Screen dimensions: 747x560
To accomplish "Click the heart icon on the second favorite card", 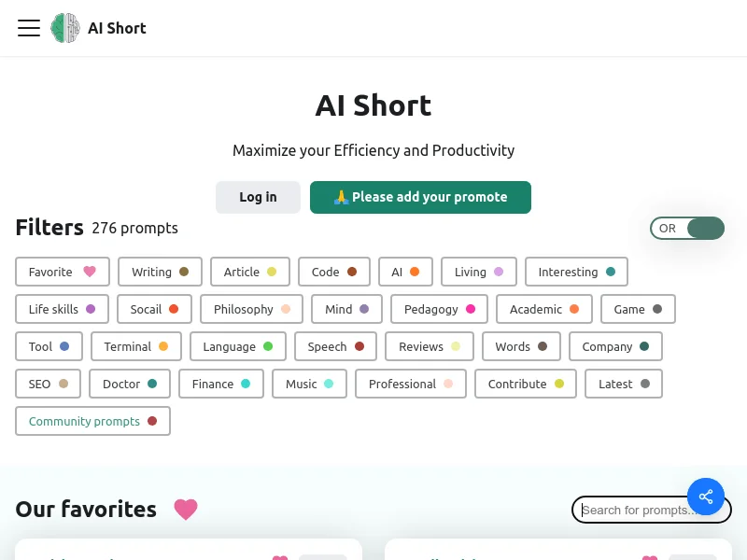I will click(649, 556).
